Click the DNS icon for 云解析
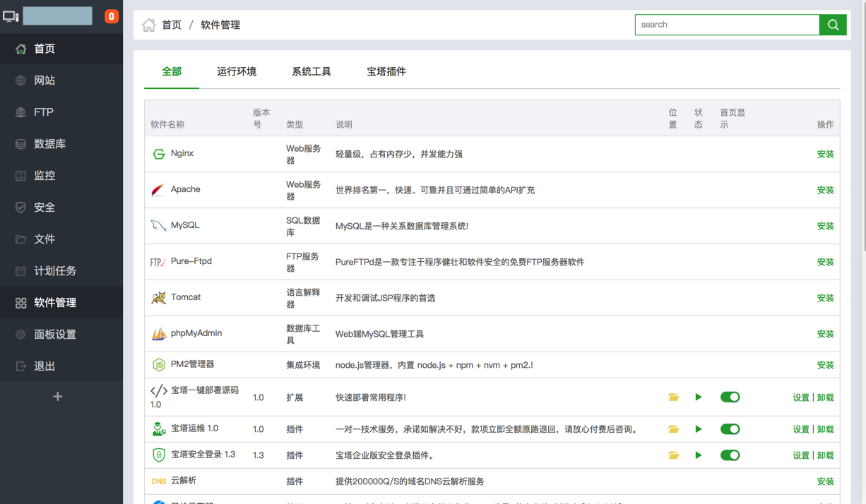The height and width of the screenshot is (504, 866). pos(159,481)
